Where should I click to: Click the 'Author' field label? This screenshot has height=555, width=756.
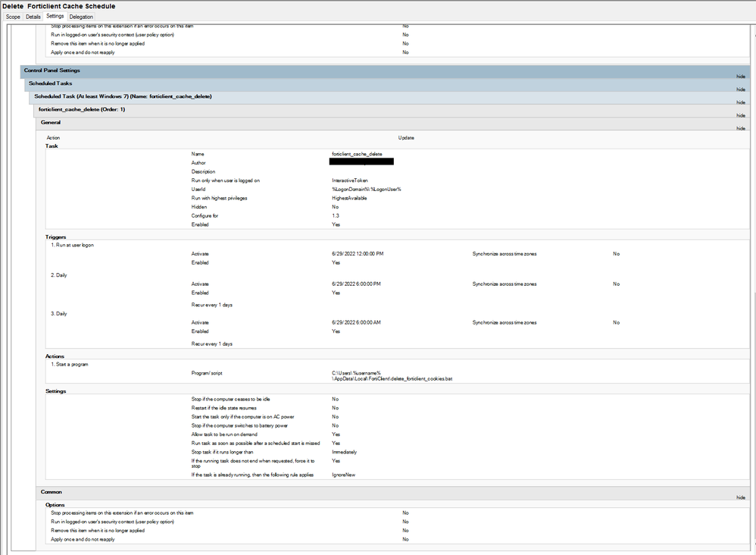(198, 163)
